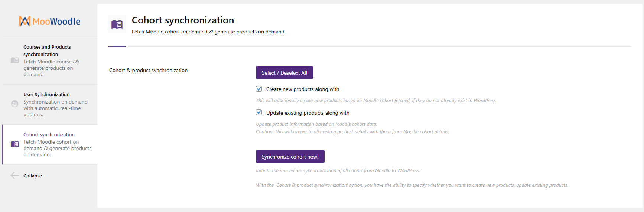Viewport: 644px width, 212px height.
Task: Click Synchronize cohort now! button
Action: 290,157
